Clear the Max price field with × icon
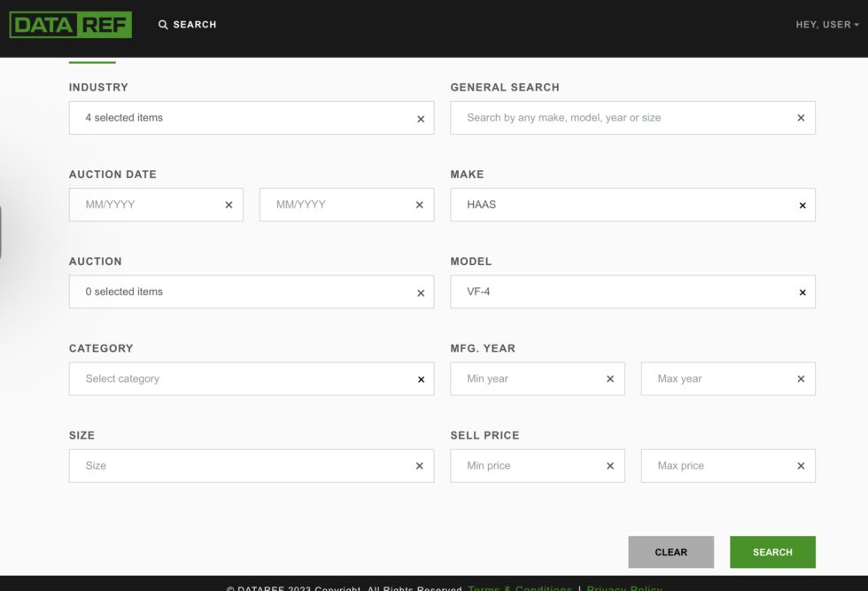This screenshot has height=591, width=868. point(801,465)
